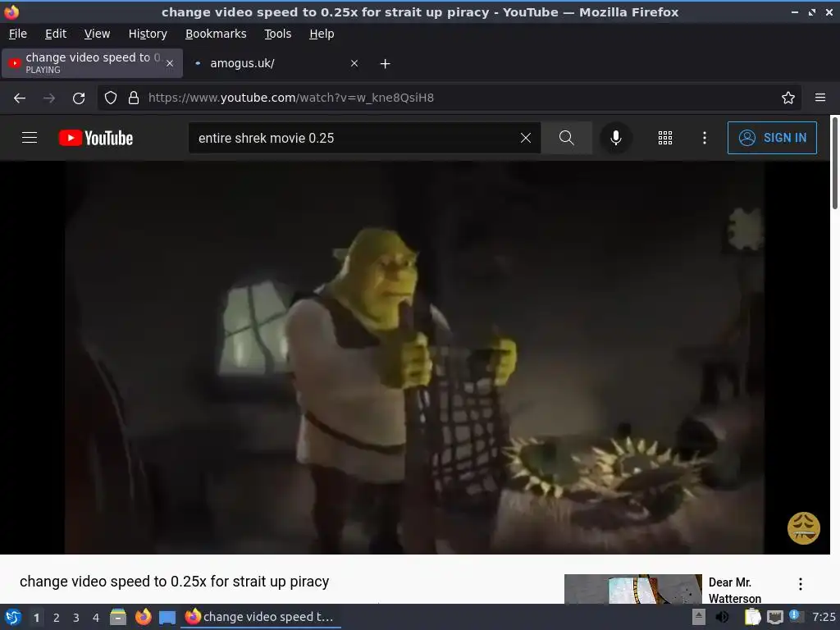This screenshot has width=840, height=630.
Task: Open the File menu
Action: coord(18,34)
